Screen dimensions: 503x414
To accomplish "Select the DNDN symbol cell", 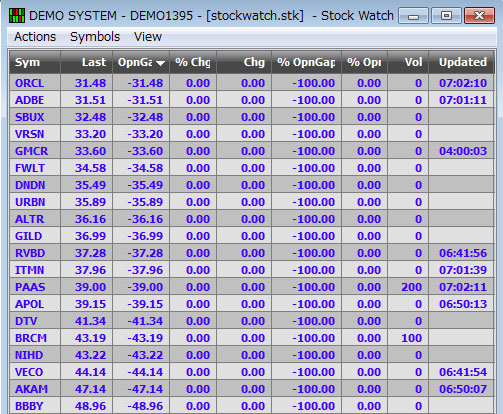I will (x=35, y=185).
